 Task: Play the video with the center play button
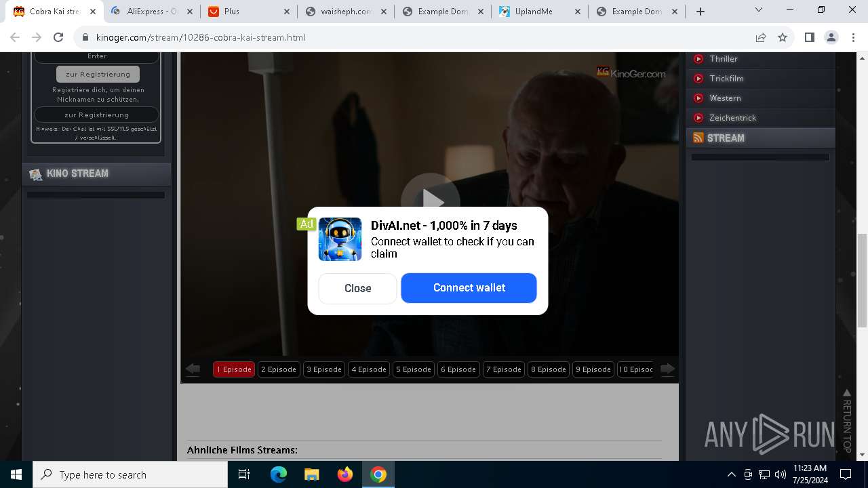(431, 201)
